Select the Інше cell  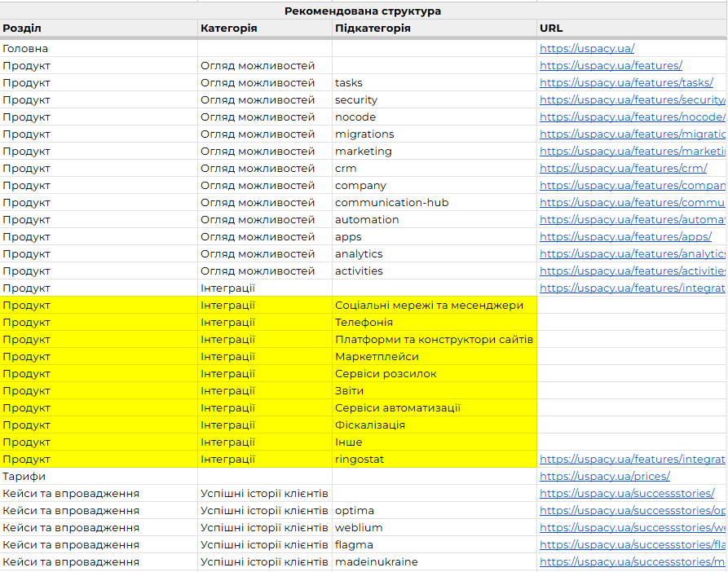(x=434, y=442)
